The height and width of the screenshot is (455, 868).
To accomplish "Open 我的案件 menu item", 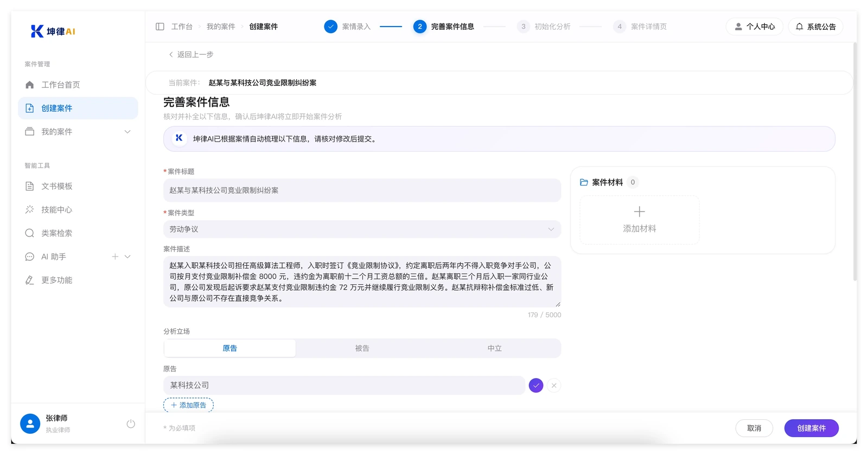I will point(78,132).
